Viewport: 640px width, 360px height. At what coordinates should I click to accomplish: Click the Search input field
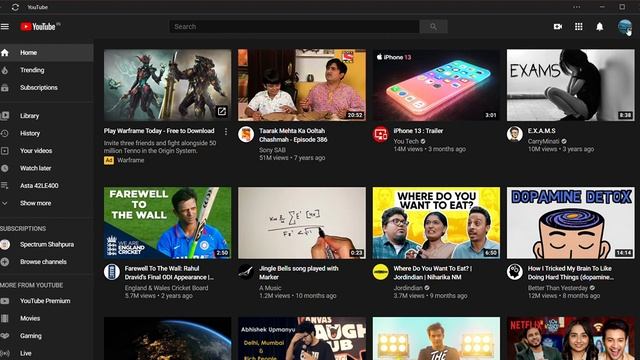(294, 27)
